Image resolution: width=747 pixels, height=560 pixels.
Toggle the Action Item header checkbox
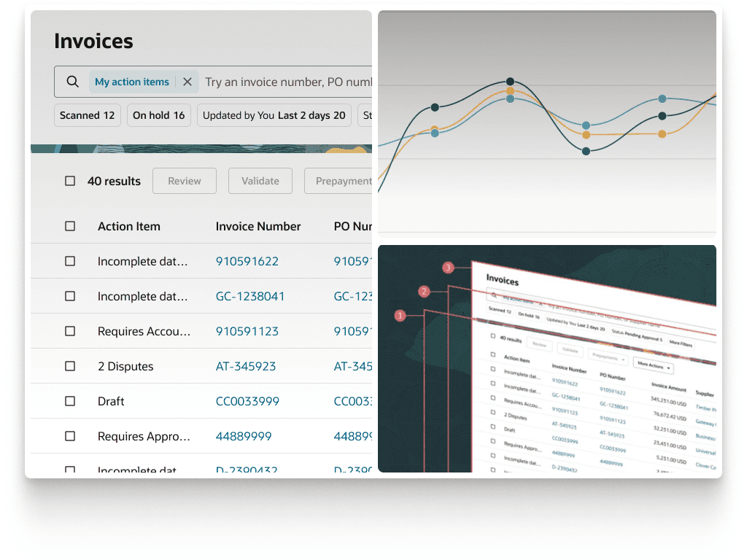(x=70, y=226)
